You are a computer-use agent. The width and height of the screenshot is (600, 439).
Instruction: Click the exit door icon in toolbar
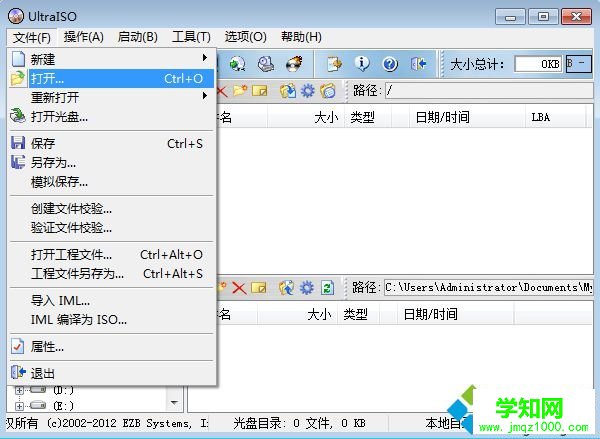(x=418, y=64)
